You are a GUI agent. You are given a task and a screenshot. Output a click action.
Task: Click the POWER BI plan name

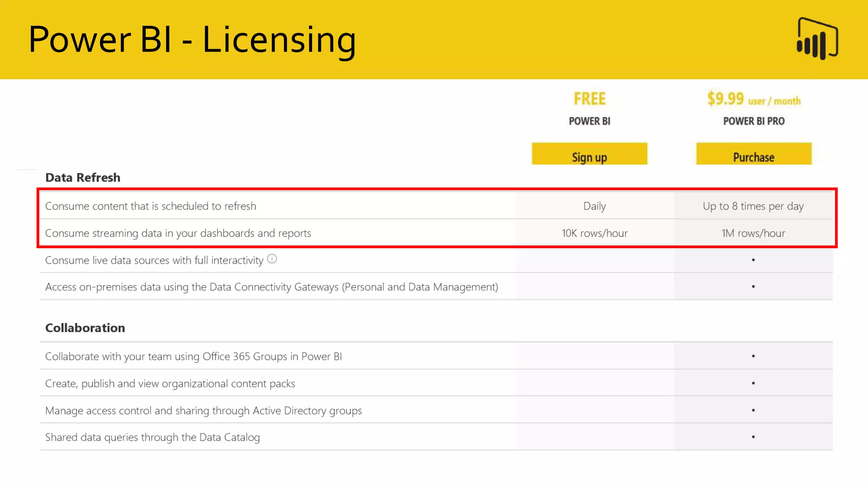(x=590, y=121)
